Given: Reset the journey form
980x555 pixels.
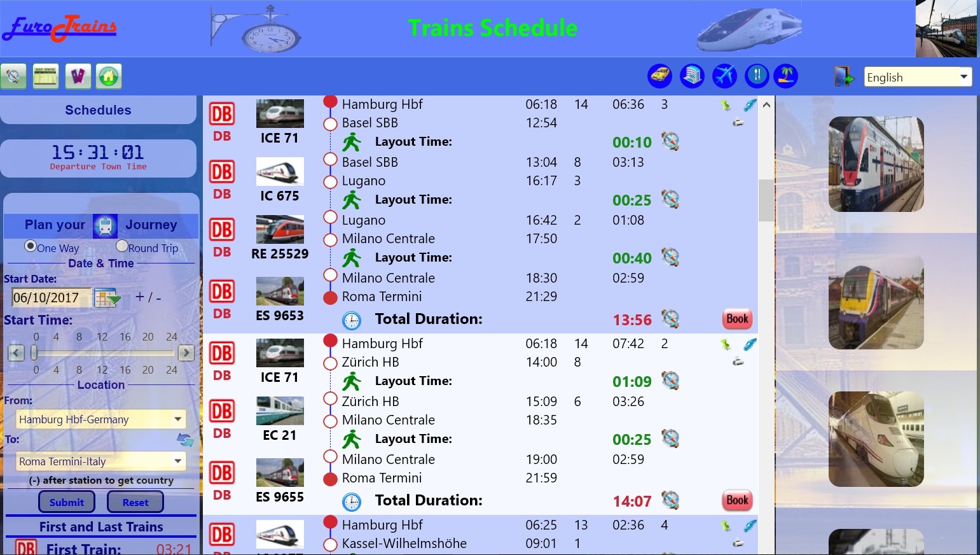Looking at the screenshot, I should tap(135, 502).
